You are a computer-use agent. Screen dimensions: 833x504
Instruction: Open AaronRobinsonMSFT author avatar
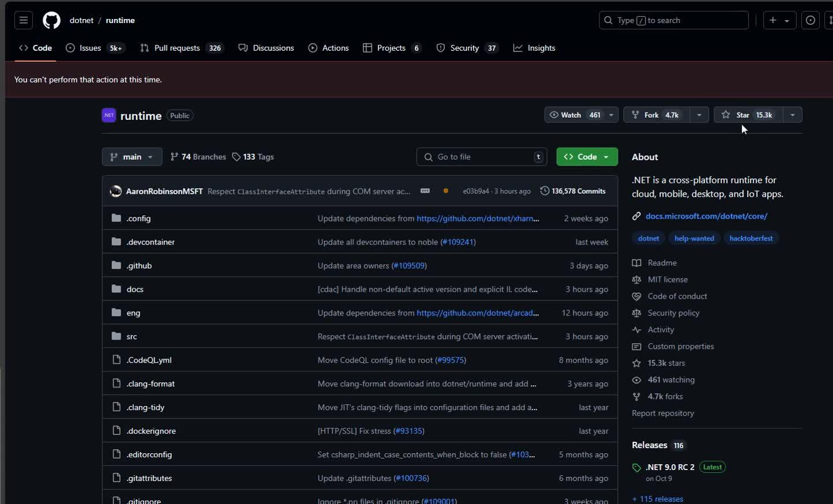point(116,191)
